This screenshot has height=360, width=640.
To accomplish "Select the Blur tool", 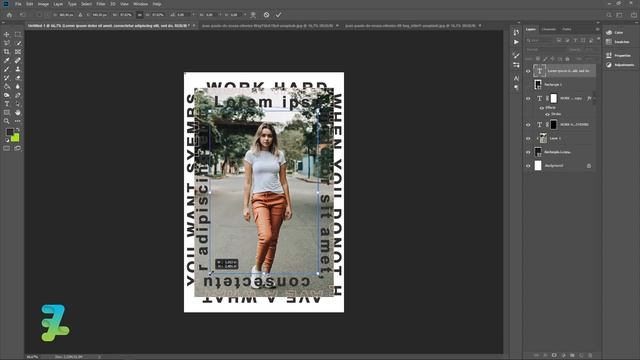I will click(x=18, y=87).
